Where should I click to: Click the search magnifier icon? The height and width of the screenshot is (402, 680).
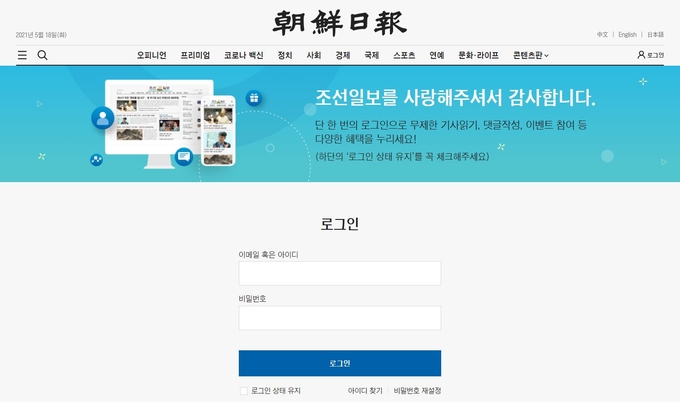click(x=42, y=55)
